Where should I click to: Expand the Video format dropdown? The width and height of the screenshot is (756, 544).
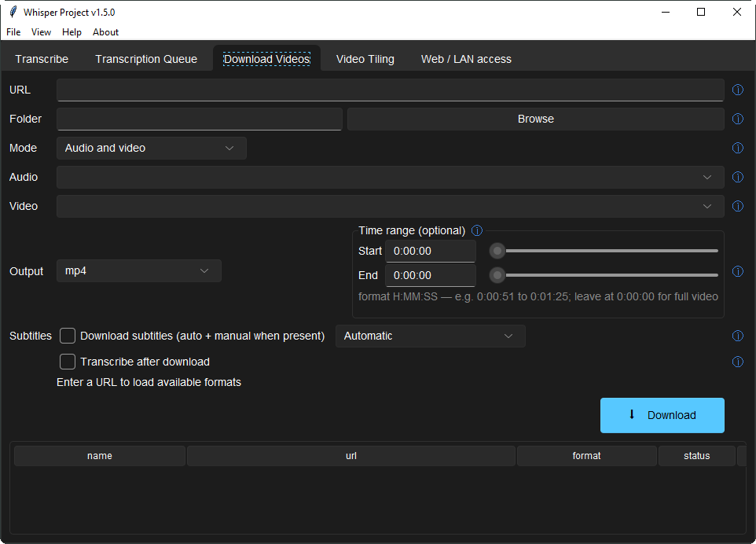(x=391, y=206)
